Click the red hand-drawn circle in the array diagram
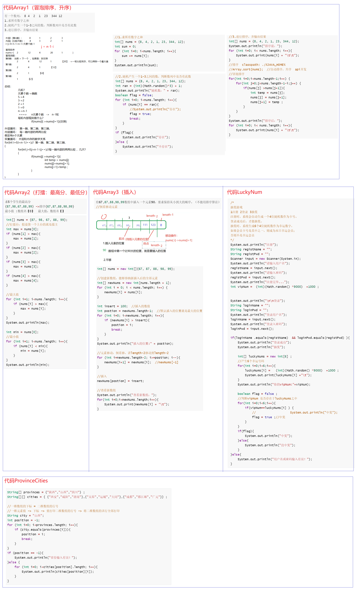The width and height of the screenshot is (364, 592). click(104, 217)
